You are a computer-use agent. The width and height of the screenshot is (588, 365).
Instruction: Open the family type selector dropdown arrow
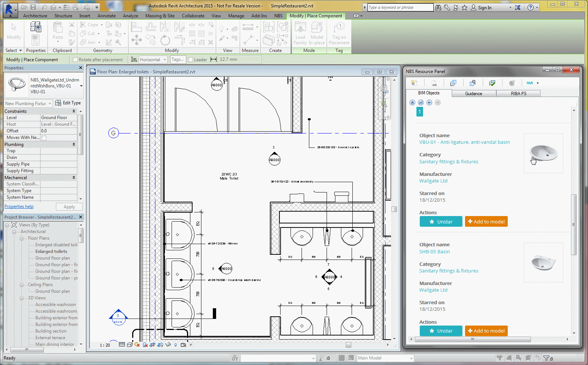[81, 86]
